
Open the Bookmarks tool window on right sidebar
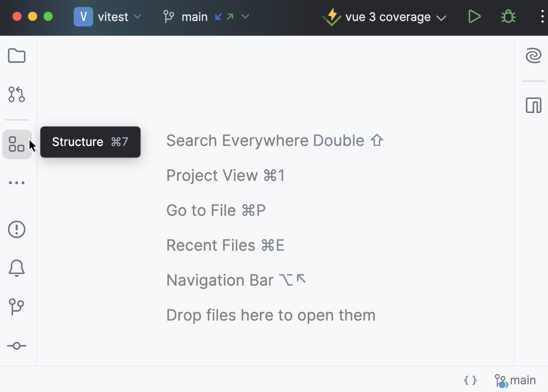click(534, 105)
